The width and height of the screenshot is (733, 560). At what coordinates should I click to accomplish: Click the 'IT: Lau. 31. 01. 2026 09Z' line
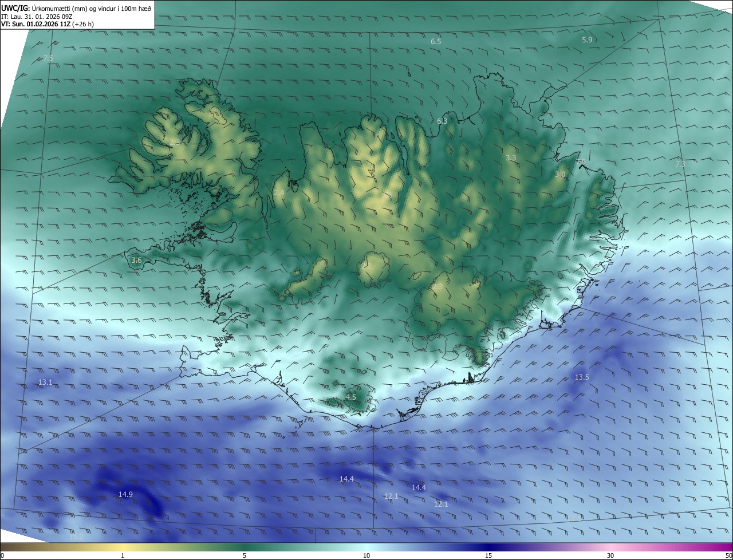(37, 17)
